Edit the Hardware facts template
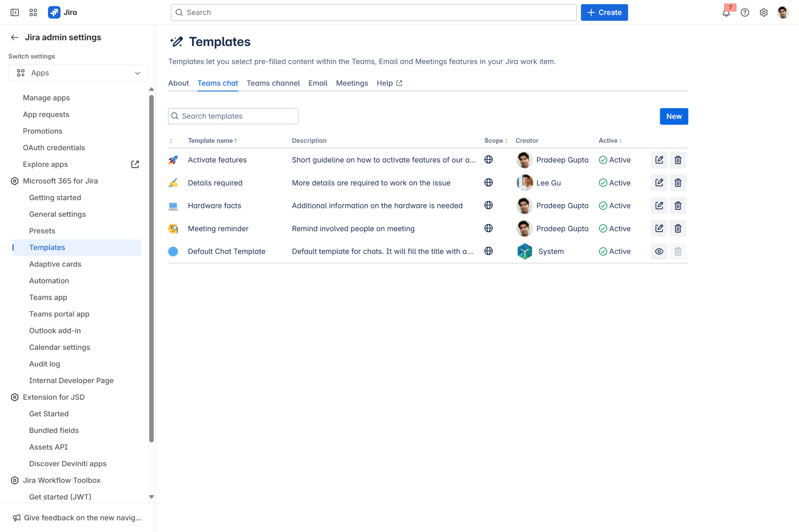 (659, 206)
